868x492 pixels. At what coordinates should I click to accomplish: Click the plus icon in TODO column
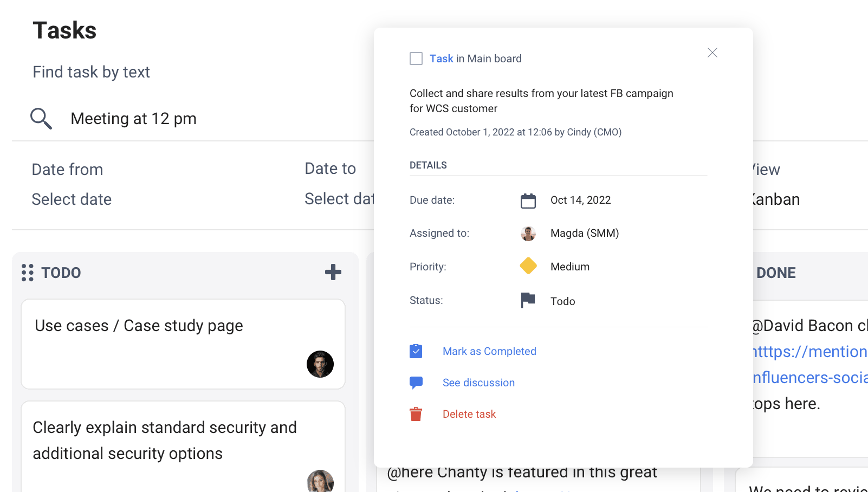click(333, 272)
